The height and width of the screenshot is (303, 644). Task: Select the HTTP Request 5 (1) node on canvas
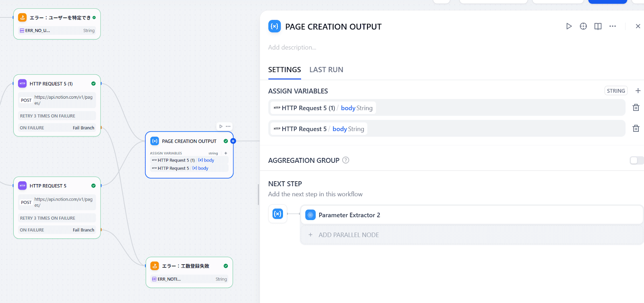pyautogui.click(x=51, y=84)
